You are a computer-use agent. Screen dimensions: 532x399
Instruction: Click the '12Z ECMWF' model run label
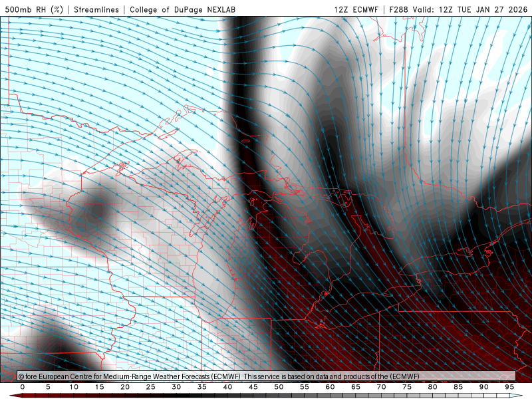(356, 9)
